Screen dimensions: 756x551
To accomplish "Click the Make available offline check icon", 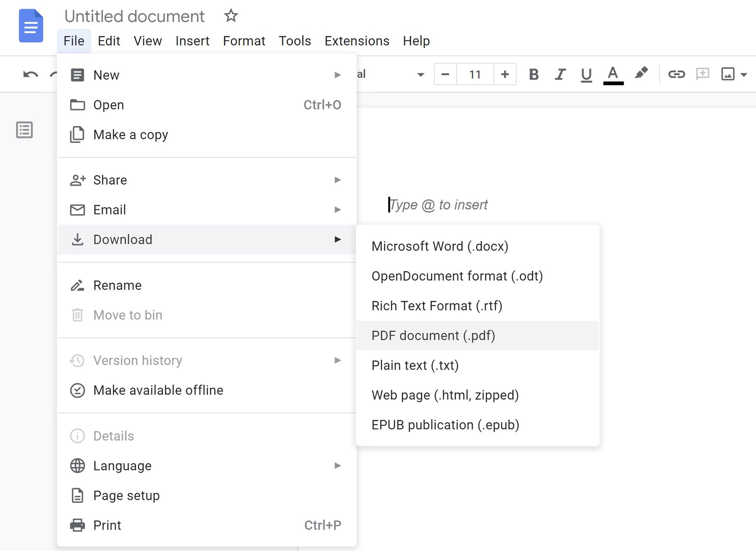I will click(77, 390).
